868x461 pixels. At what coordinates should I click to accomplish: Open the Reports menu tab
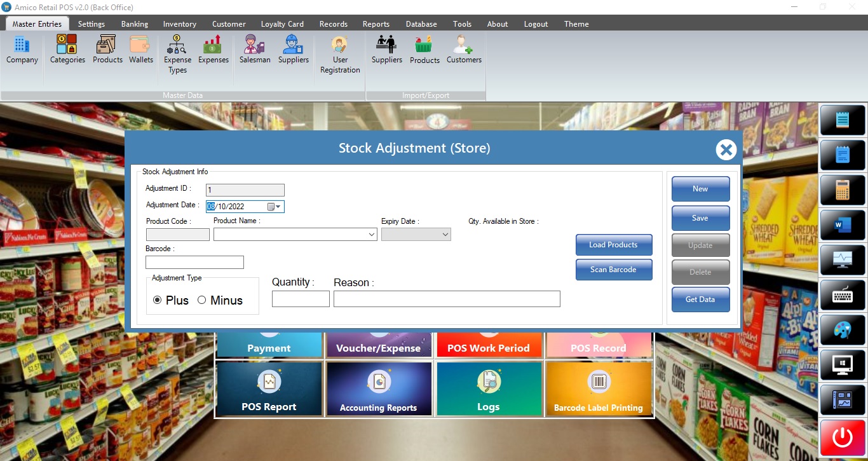[x=376, y=24]
